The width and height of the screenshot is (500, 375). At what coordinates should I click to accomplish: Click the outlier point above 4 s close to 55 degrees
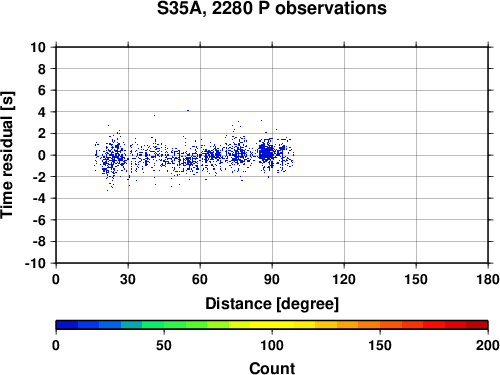tap(188, 110)
